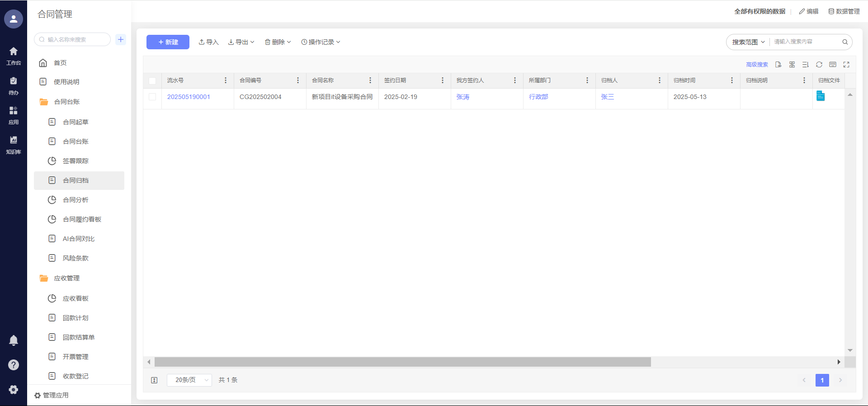
Task: Open the 搜索范围 dropdown
Action: coord(748,42)
